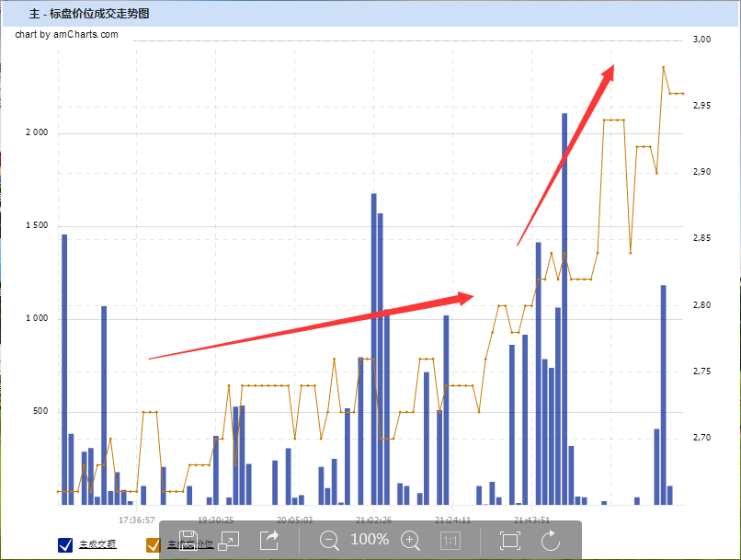This screenshot has height=560, width=741.
Task: Click the 1:1 actual size icon
Action: [450, 541]
